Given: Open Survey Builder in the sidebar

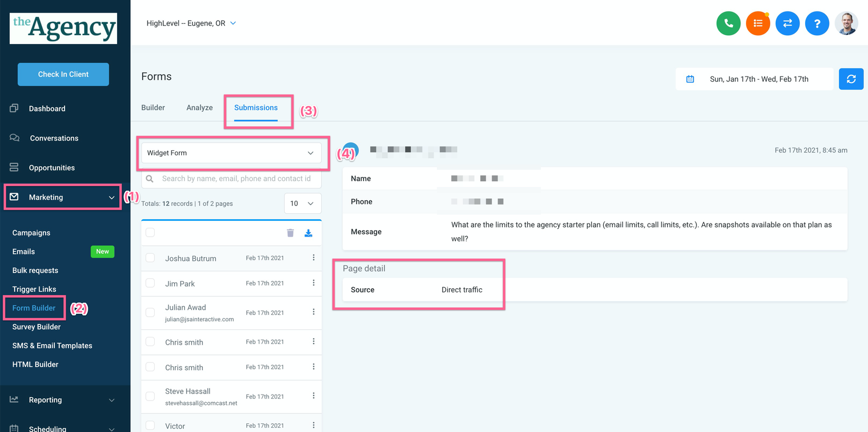Looking at the screenshot, I should coord(36,327).
